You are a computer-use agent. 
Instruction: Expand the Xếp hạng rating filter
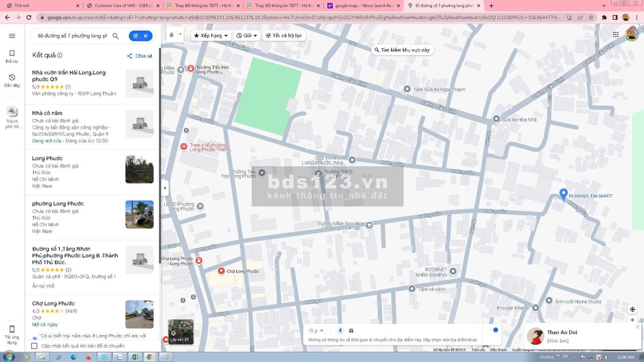click(x=210, y=35)
